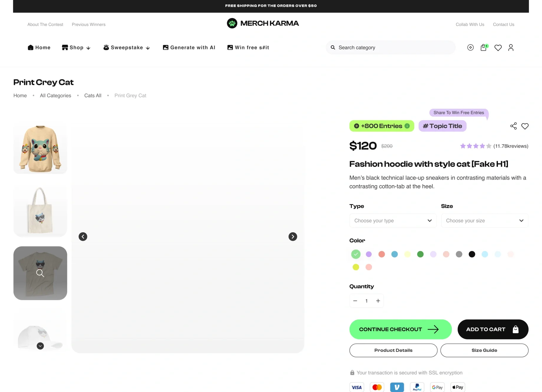Click the #Topic Title tag
This screenshot has width=542, height=392.
click(442, 126)
